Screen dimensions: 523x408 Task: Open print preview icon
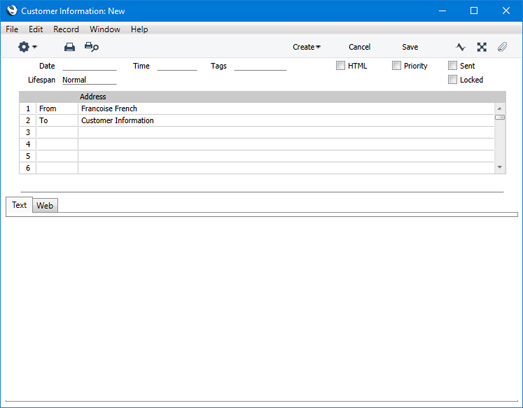91,47
